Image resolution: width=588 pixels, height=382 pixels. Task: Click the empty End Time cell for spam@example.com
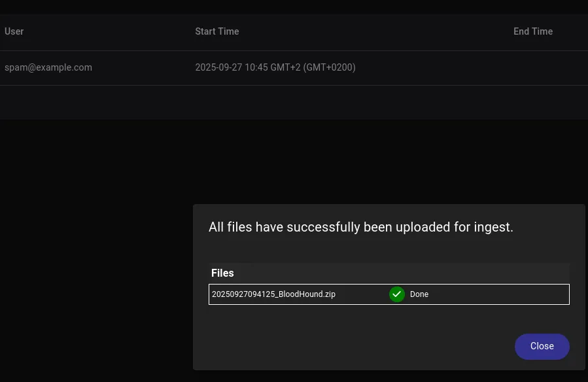[x=543, y=68]
